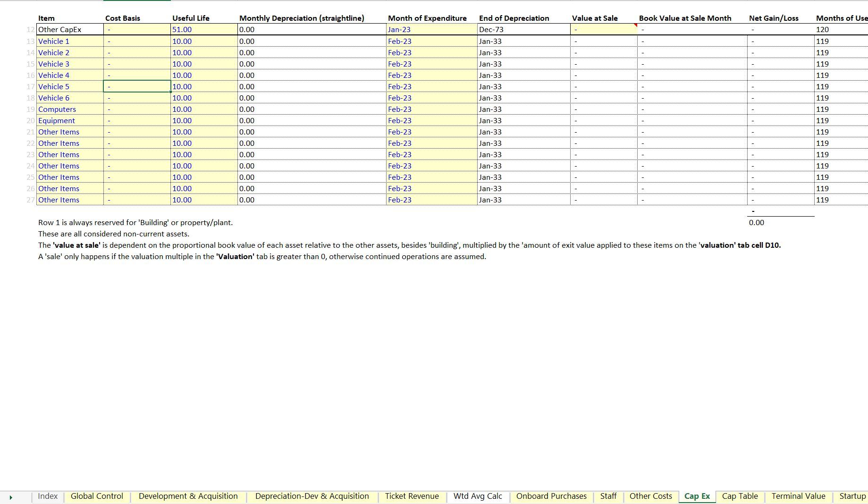Select Other CapEx value at sale cell
This screenshot has height=504, width=868.
point(604,29)
